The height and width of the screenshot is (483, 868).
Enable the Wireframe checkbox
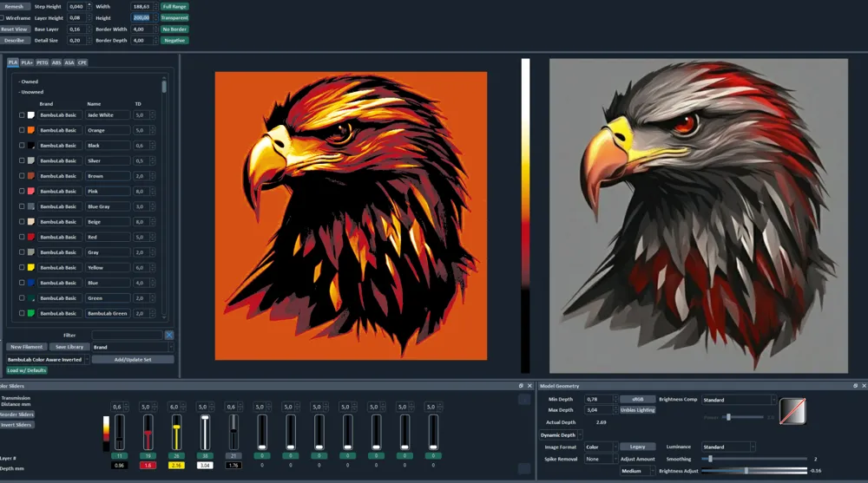coord(3,17)
